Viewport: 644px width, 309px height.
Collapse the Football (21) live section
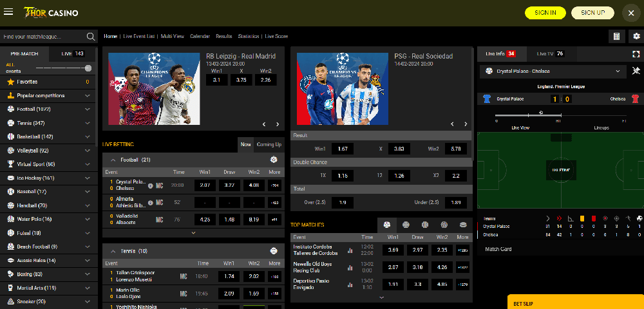(113, 160)
